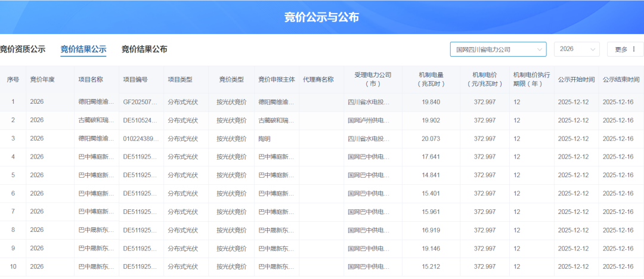Click sequence number 5 cell
The width and height of the screenshot is (644, 279).
(x=13, y=175)
